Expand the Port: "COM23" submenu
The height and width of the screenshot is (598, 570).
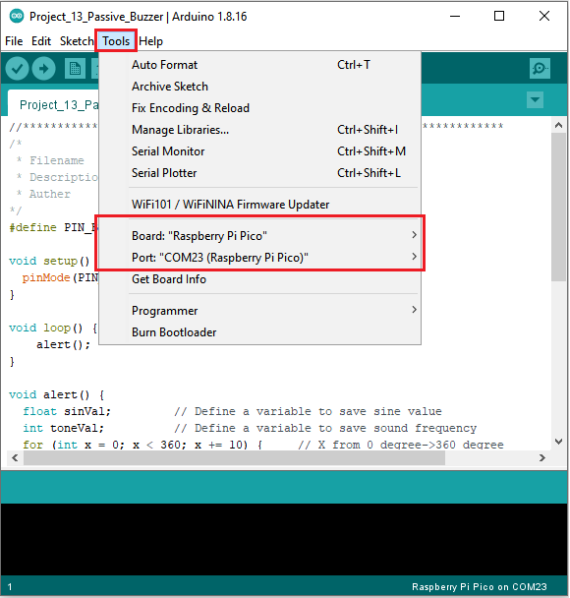[260, 257]
